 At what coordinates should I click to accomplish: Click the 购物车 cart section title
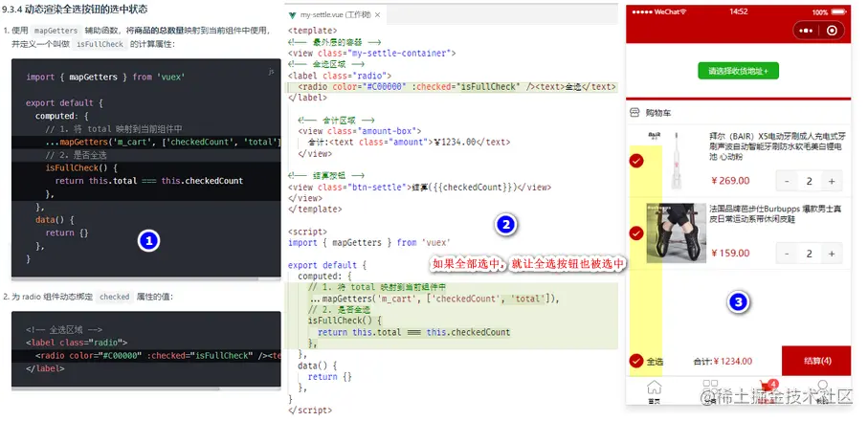click(x=658, y=113)
